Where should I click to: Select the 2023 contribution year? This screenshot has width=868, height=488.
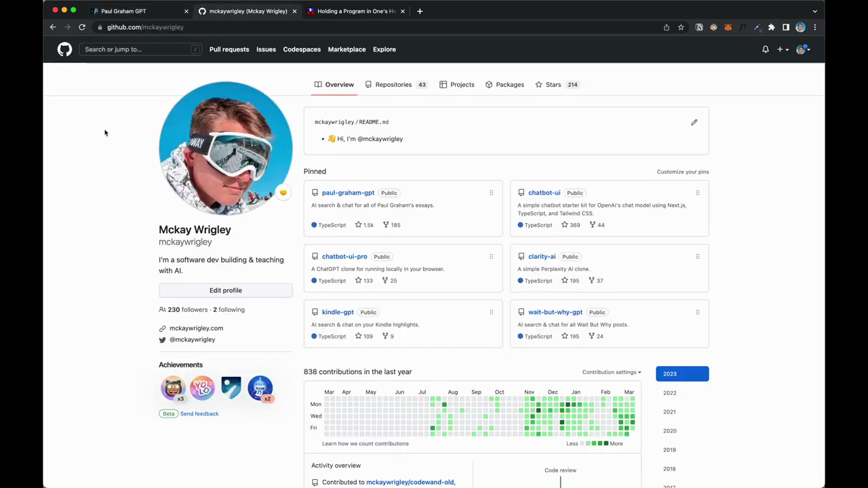682,374
